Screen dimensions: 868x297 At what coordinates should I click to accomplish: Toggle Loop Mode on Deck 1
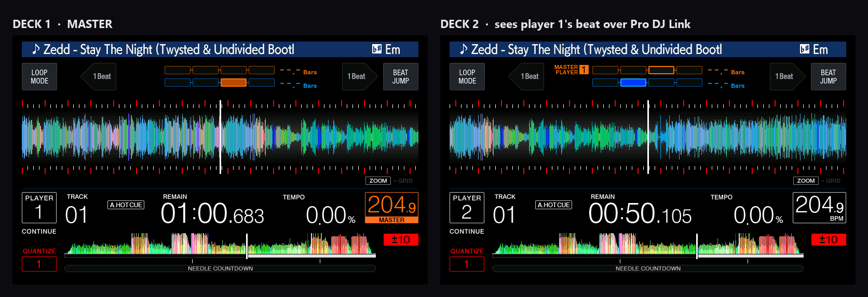point(39,77)
